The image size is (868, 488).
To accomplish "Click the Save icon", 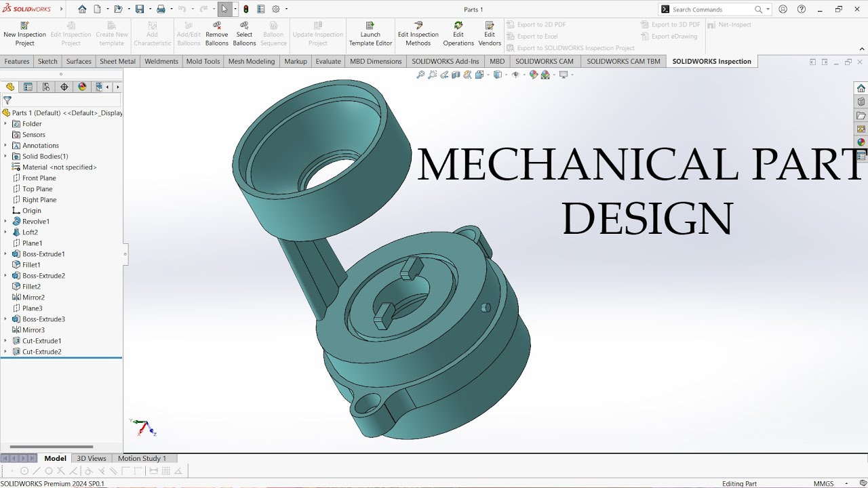I will pos(140,9).
